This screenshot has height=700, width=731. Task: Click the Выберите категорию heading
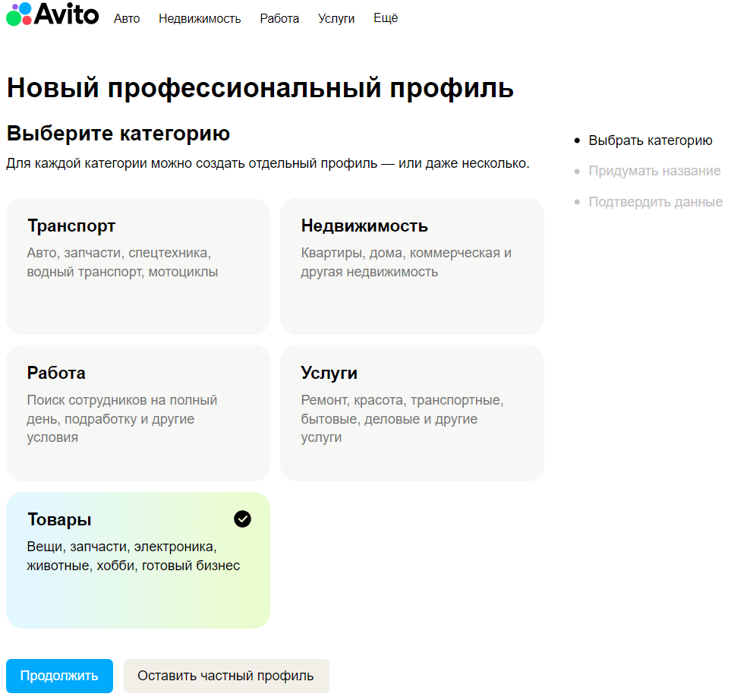point(118,134)
